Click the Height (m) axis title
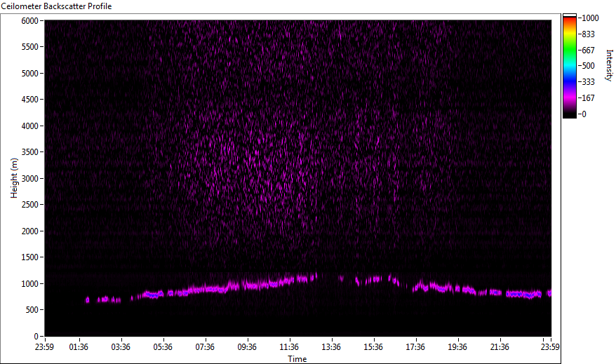The height and width of the screenshot is (364, 616). coord(14,178)
